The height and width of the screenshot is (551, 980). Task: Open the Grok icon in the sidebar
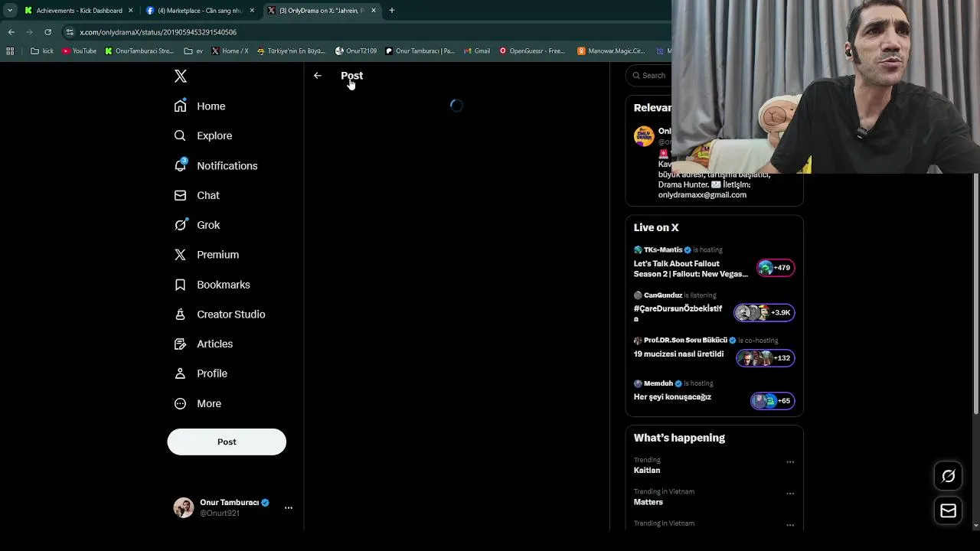click(x=181, y=225)
